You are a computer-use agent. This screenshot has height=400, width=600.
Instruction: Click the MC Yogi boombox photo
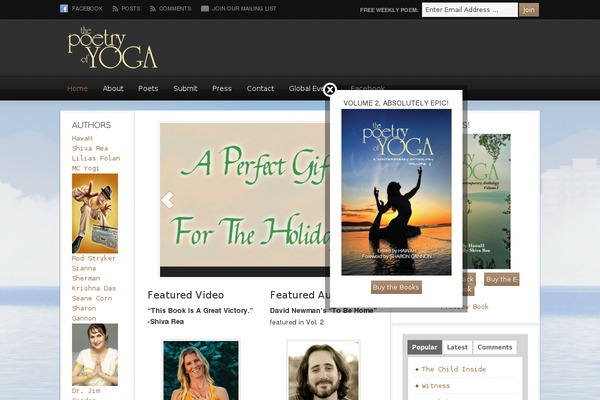pos(95,213)
